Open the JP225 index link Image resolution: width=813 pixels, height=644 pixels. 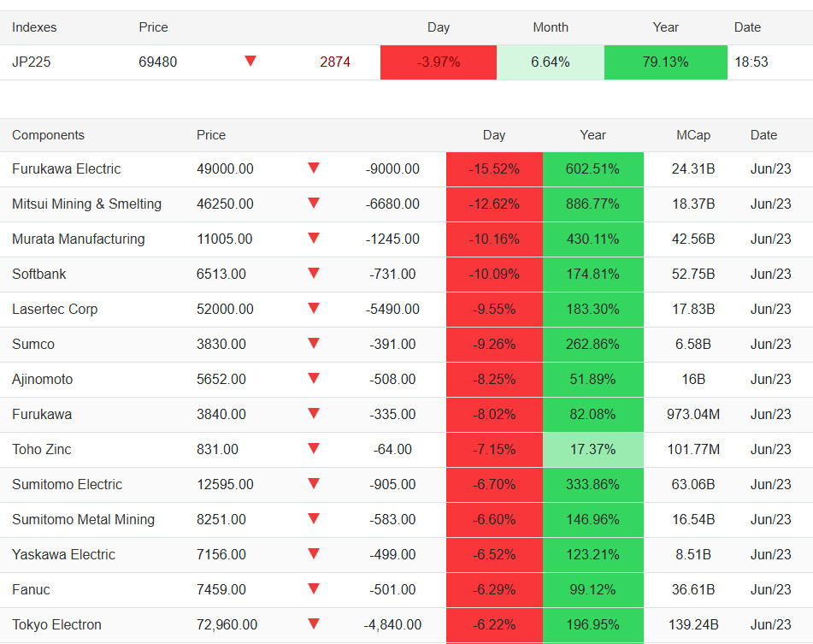pos(31,62)
